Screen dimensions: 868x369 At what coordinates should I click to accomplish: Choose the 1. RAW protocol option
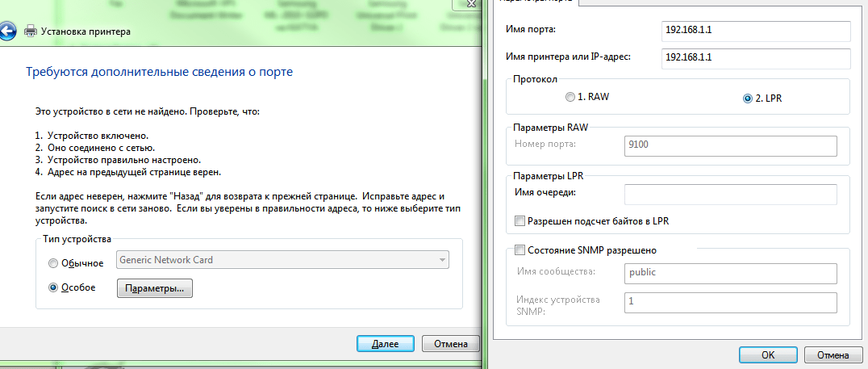pyautogui.click(x=571, y=97)
